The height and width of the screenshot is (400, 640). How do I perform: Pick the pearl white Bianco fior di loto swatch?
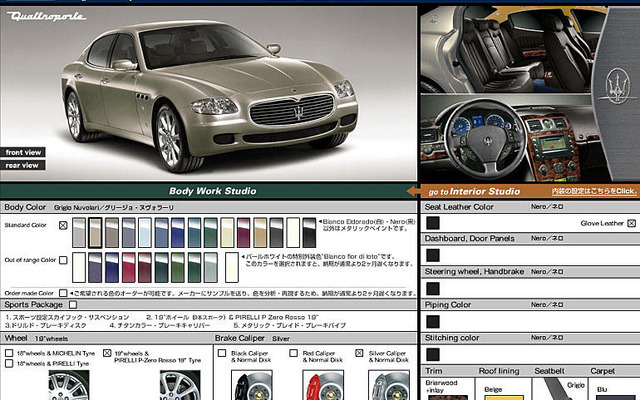(x=231, y=267)
